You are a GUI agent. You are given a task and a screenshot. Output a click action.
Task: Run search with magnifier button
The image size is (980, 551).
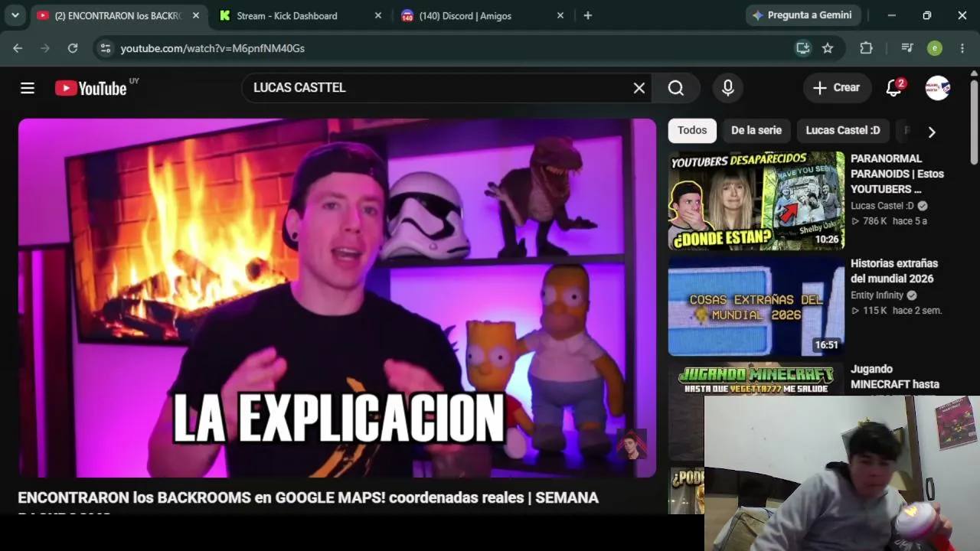click(x=676, y=88)
